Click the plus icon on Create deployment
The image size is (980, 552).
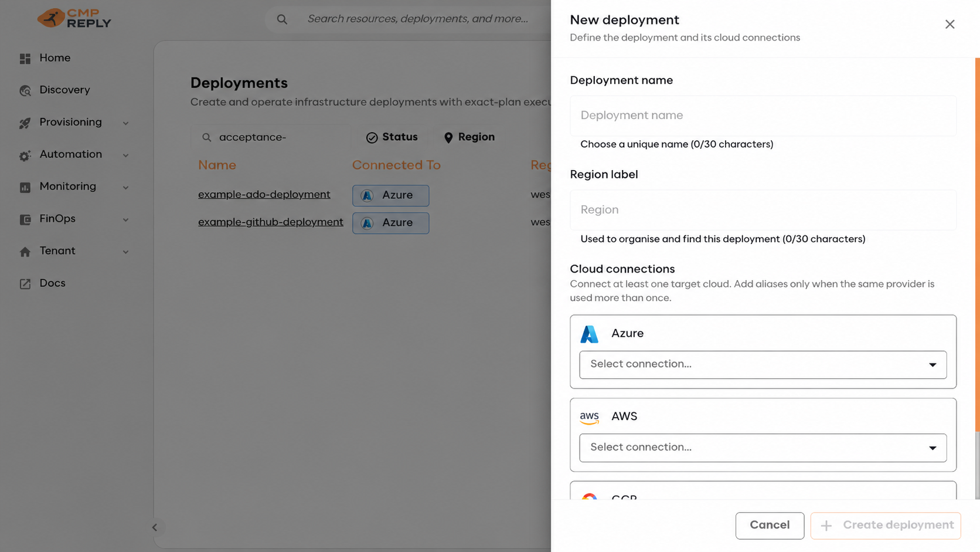click(x=826, y=526)
